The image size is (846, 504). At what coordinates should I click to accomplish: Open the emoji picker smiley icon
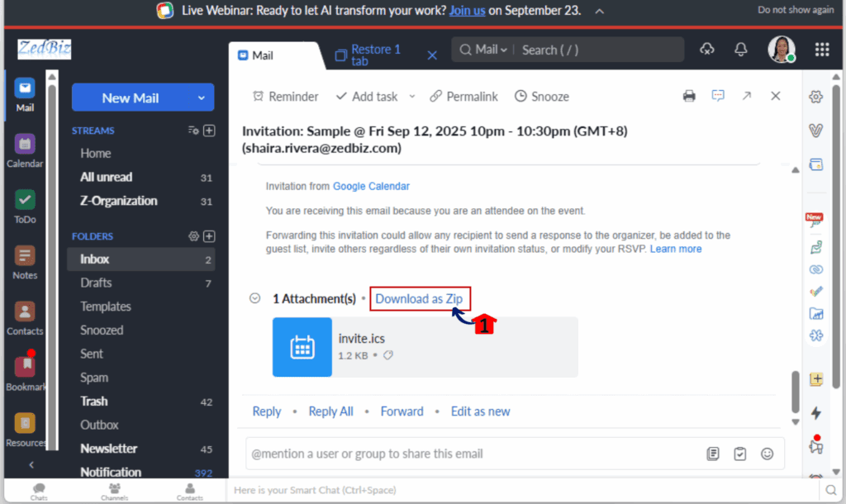point(767,454)
